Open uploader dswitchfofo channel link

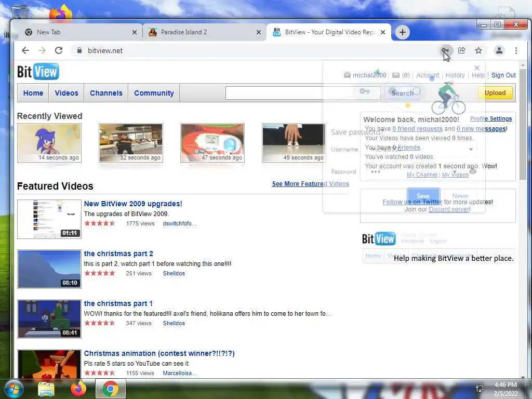click(x=179, y=223)
